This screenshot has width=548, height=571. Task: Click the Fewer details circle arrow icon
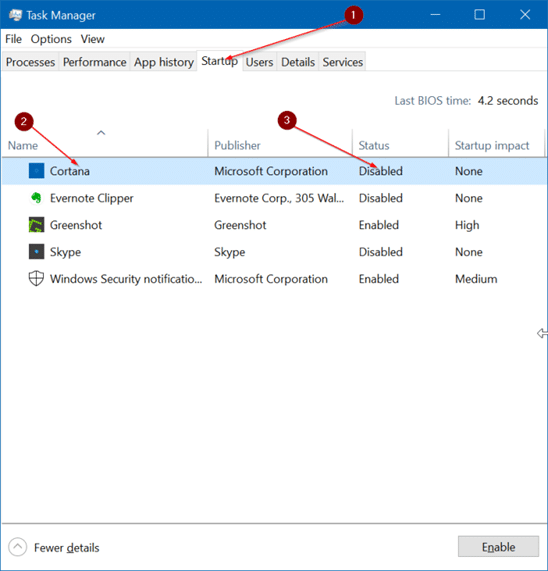17,547
